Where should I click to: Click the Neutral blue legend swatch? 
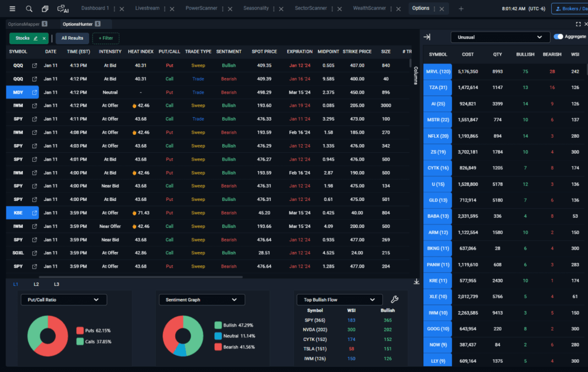tap(218, 336)
